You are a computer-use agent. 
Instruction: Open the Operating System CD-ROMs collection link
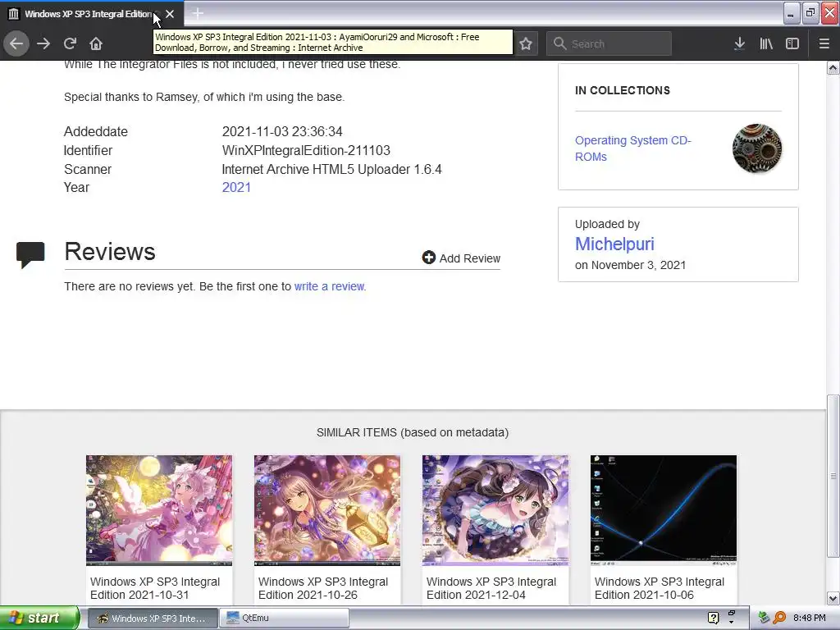[632, 148]
